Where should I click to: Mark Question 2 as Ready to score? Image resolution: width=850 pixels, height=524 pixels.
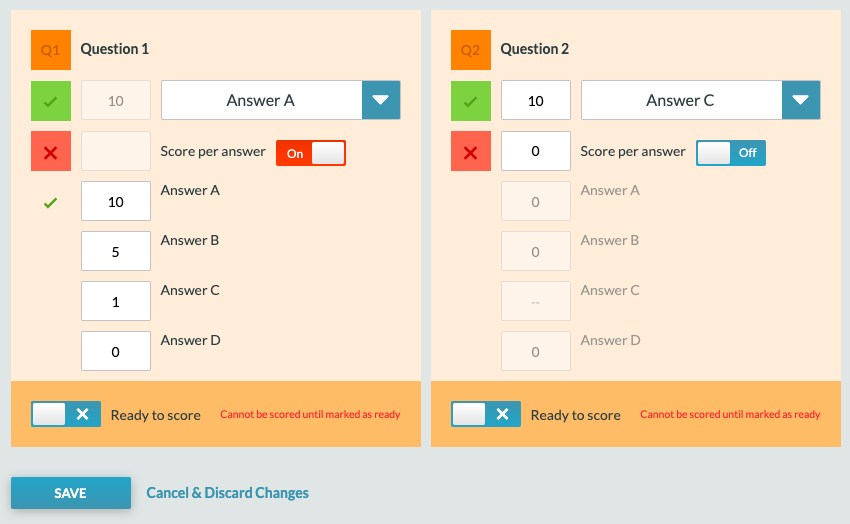(x=486, y=414)
